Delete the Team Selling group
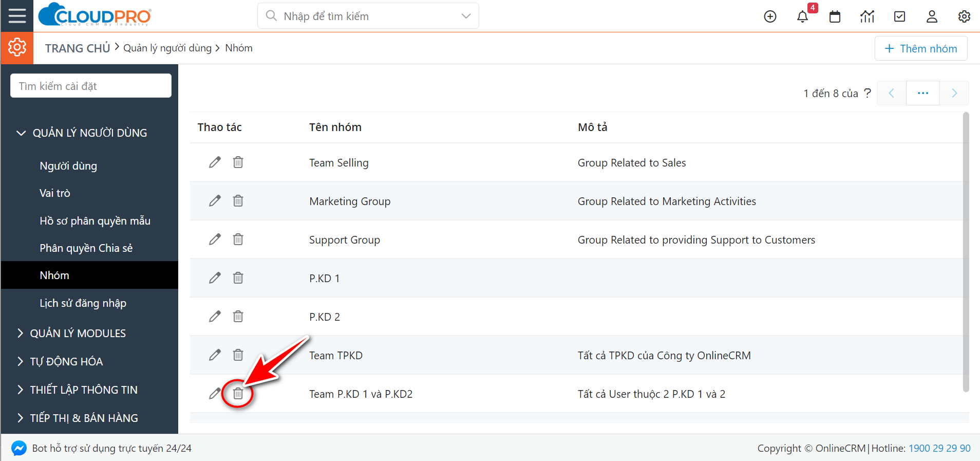Viewport: 980px width, 461px height. click(238, 162)
